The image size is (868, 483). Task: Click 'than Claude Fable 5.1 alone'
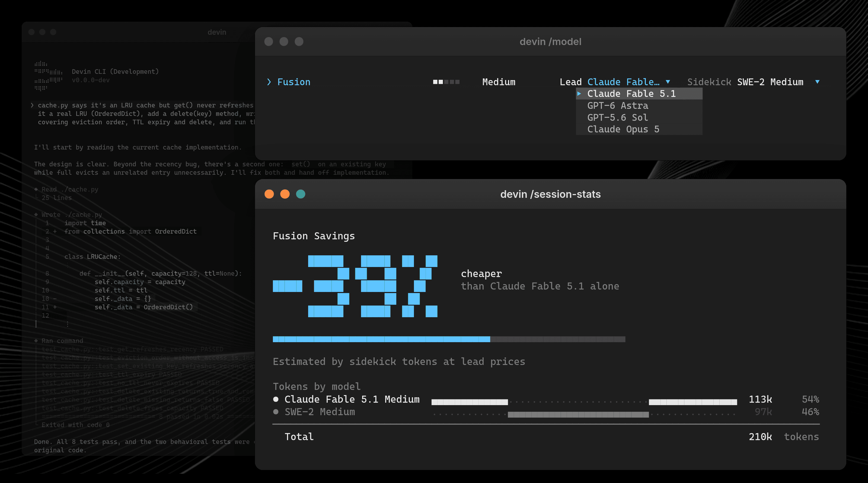pyautogui.click(x=540, y=286)
